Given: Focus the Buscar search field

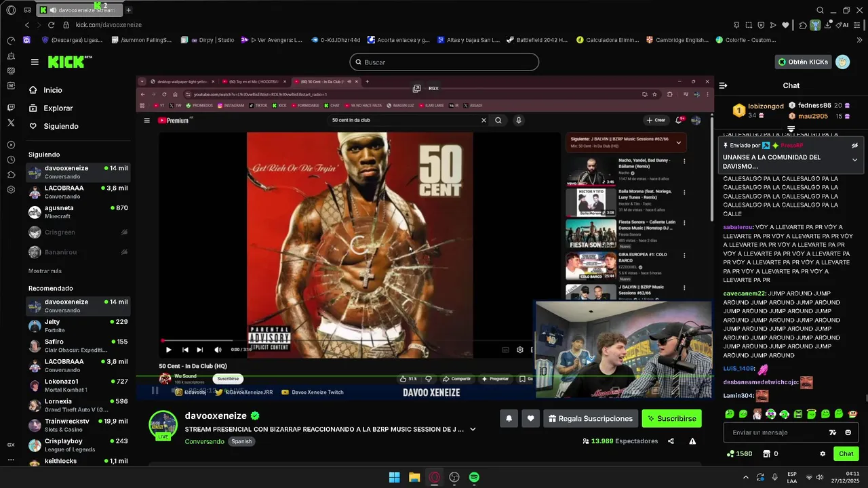Looking at the screenshot, I should (x=444, y=62).
